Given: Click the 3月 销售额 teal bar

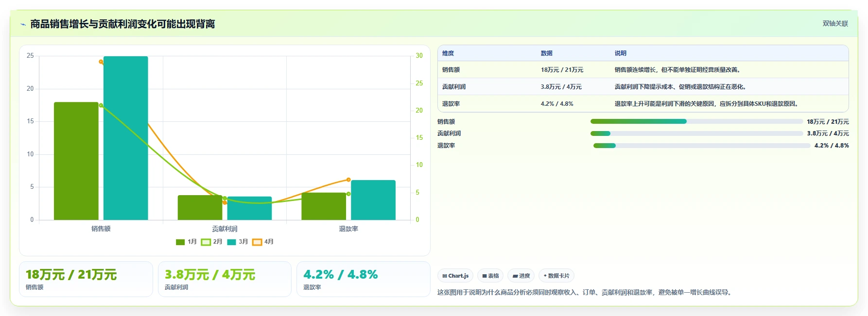Looking at the screenshot, I should 126,138.
